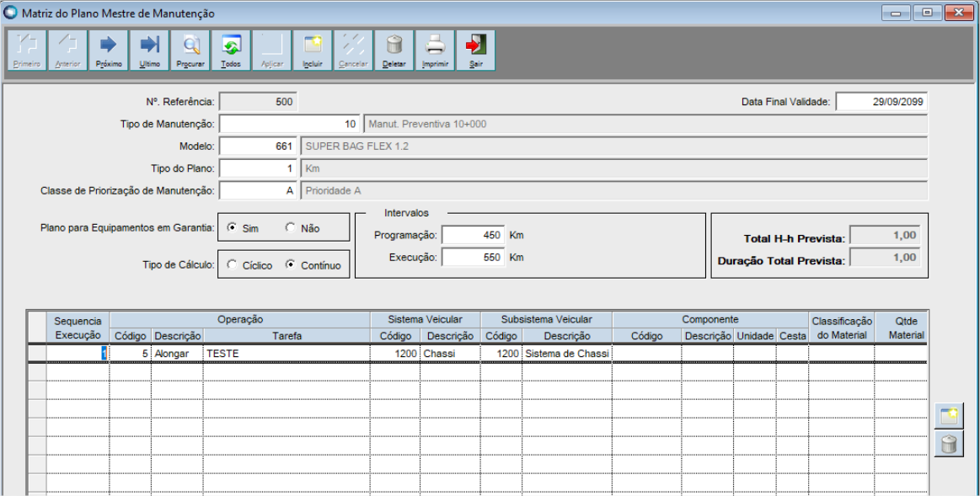Viewport: 980px width, 496px height.
Task: Open the Procurar search tool
Action: [x=190, y=51]
